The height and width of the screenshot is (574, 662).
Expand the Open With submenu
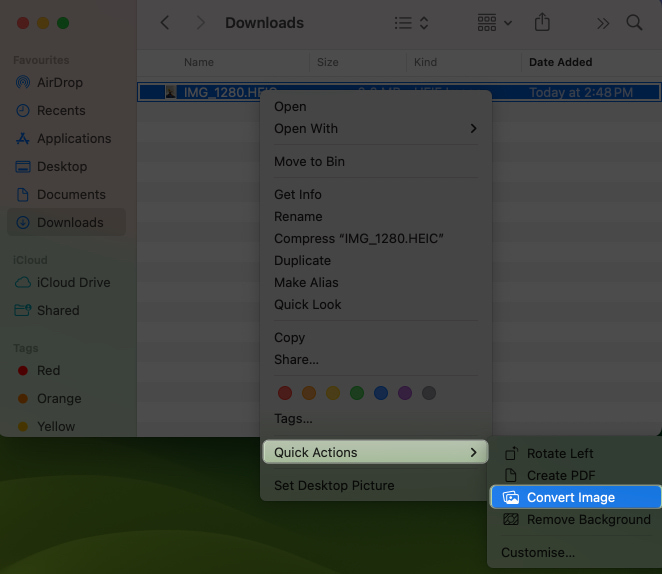click(375, 128)
